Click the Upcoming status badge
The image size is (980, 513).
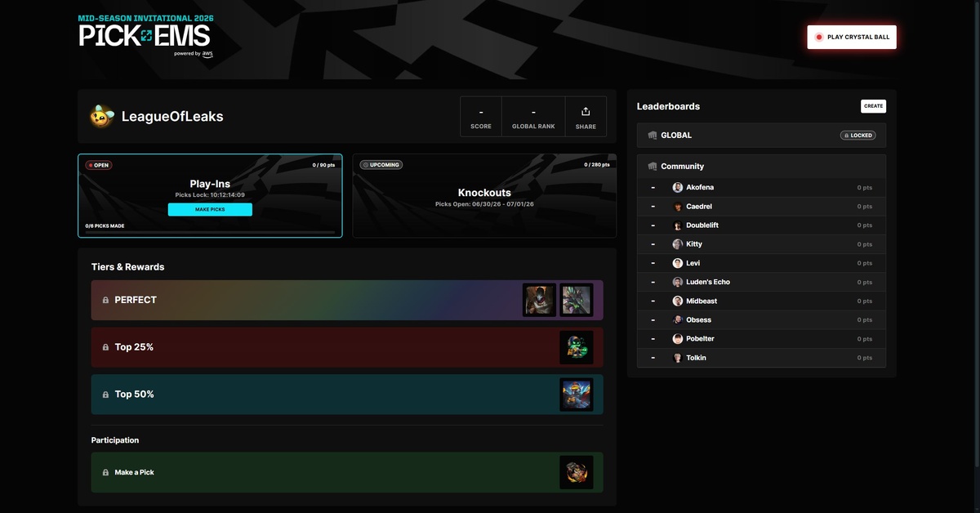click(381, 165)
